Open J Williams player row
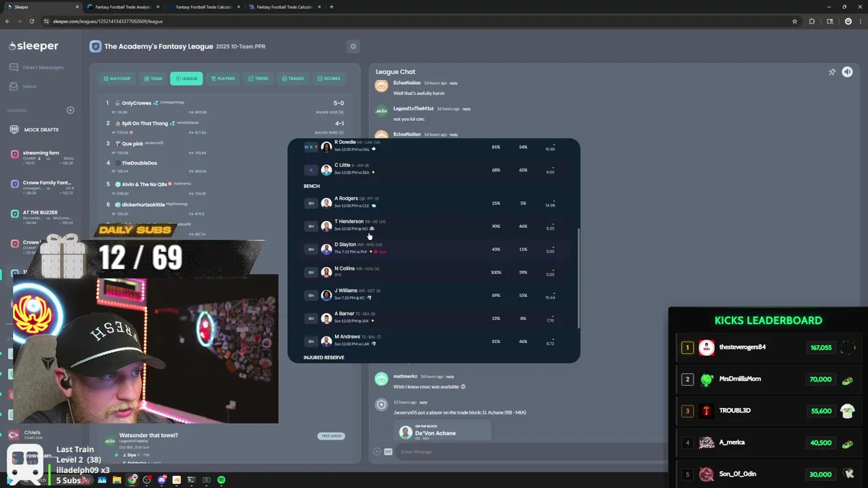 [434, 295]
